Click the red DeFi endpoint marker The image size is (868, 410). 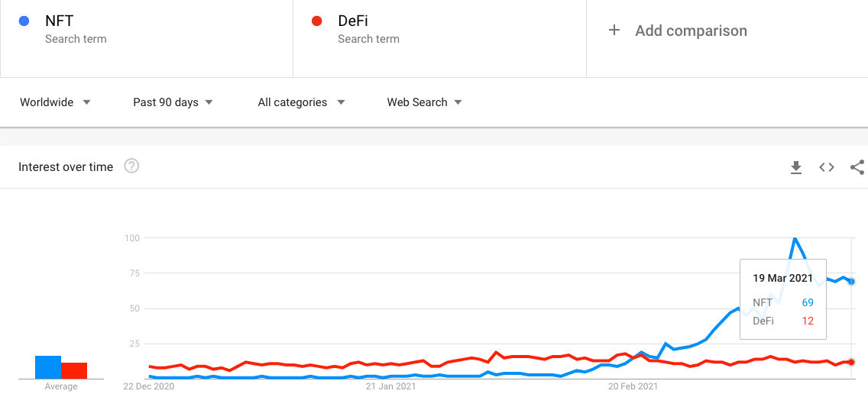pyautogui.click(x=851, y=363)
